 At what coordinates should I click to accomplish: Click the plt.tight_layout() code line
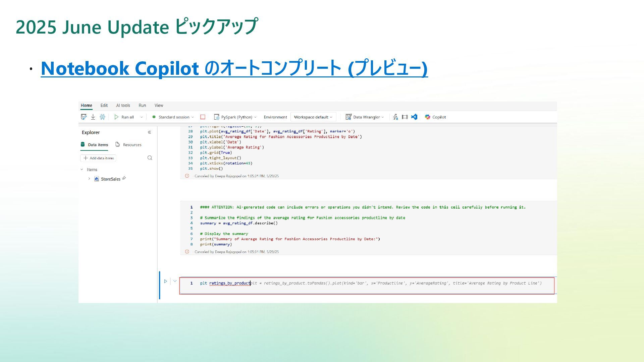tap(221, 158)
